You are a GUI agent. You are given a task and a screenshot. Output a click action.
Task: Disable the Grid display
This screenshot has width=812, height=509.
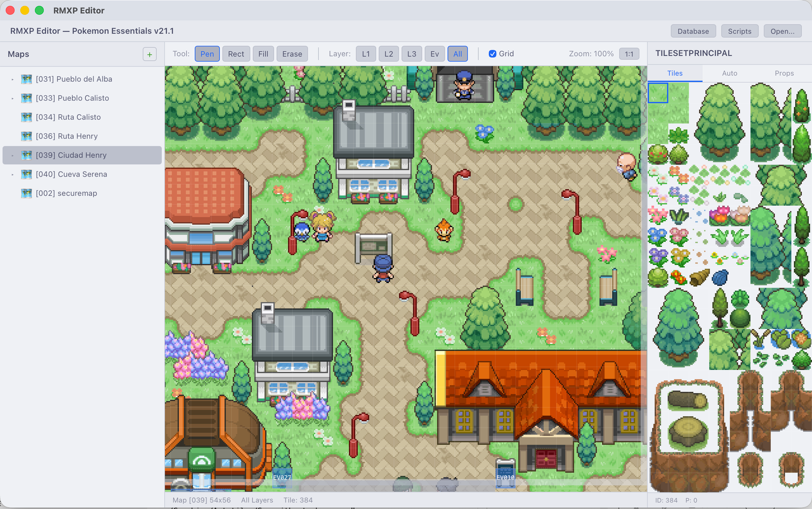tap(492, 53)
